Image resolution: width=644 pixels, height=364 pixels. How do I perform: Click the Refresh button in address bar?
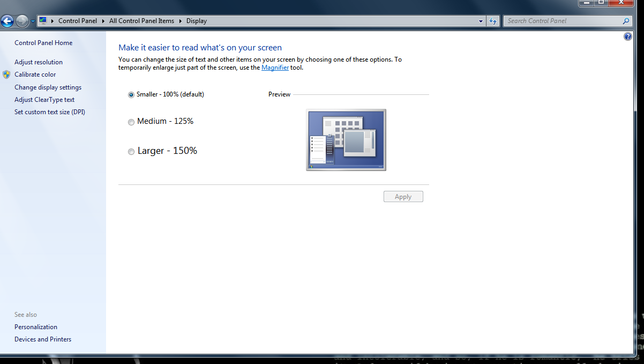click(x=493, y=21)
